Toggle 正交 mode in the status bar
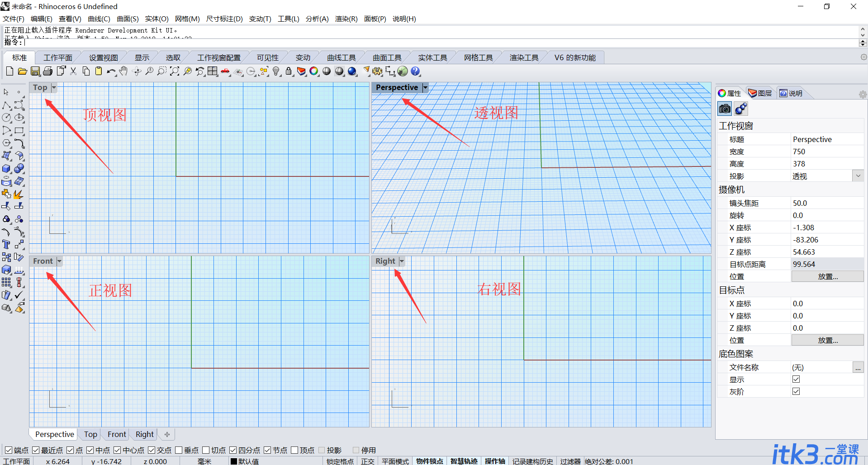 click(x=368, y=461)
